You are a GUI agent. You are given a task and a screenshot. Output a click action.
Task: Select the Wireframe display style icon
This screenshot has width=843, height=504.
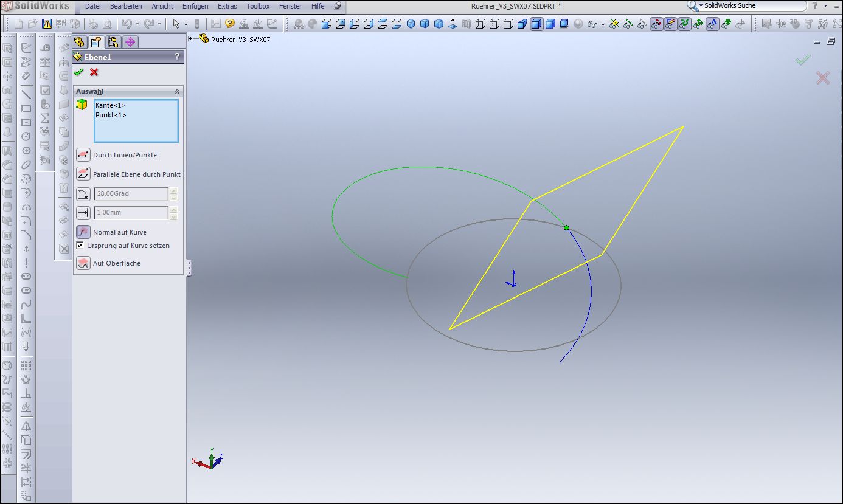[480, 24]
